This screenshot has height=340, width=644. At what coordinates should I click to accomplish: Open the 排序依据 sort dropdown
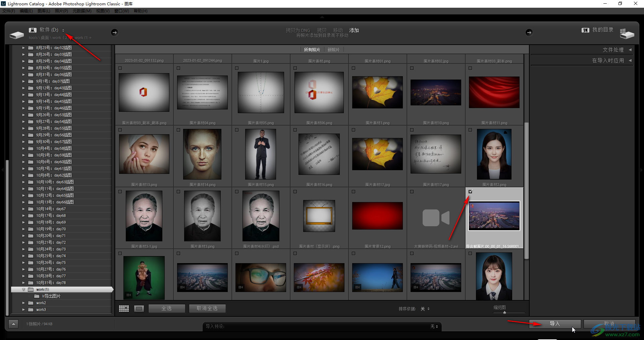(x=425, y=309)
